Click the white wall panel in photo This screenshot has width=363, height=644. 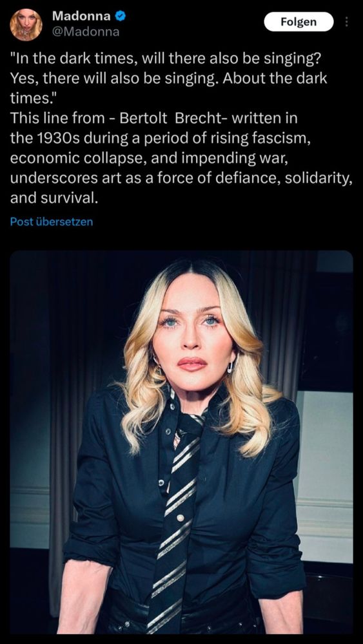click(325, 472)
